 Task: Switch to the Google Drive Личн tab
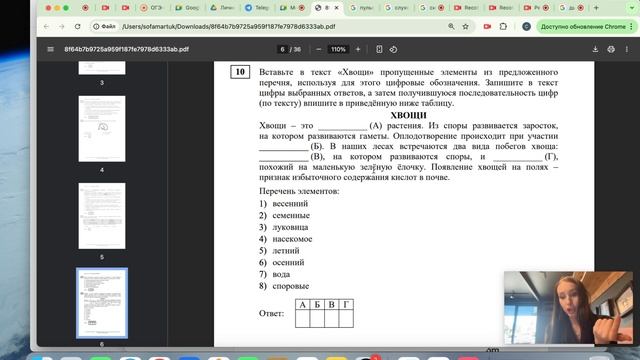click(x=222, y=8)
